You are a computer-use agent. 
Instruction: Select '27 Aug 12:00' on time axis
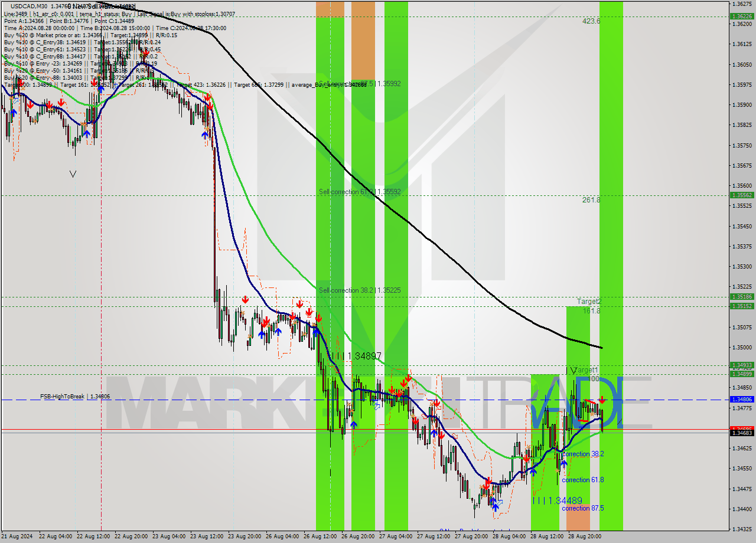(x=435, y=537)
